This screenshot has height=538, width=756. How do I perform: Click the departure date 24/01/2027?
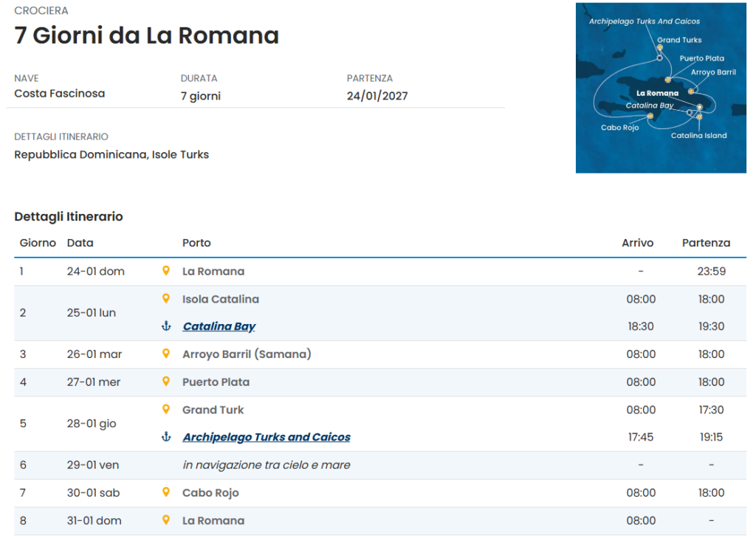point(377,96)
